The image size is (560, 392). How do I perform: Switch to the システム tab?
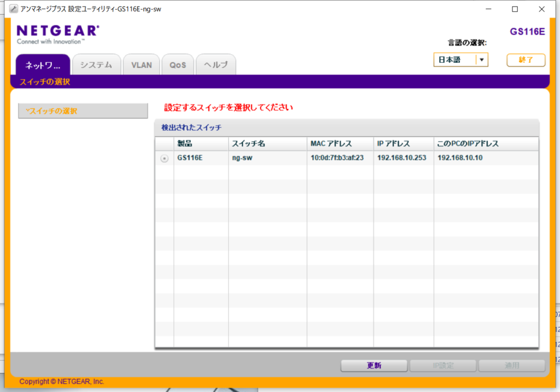tap(96, 65)
